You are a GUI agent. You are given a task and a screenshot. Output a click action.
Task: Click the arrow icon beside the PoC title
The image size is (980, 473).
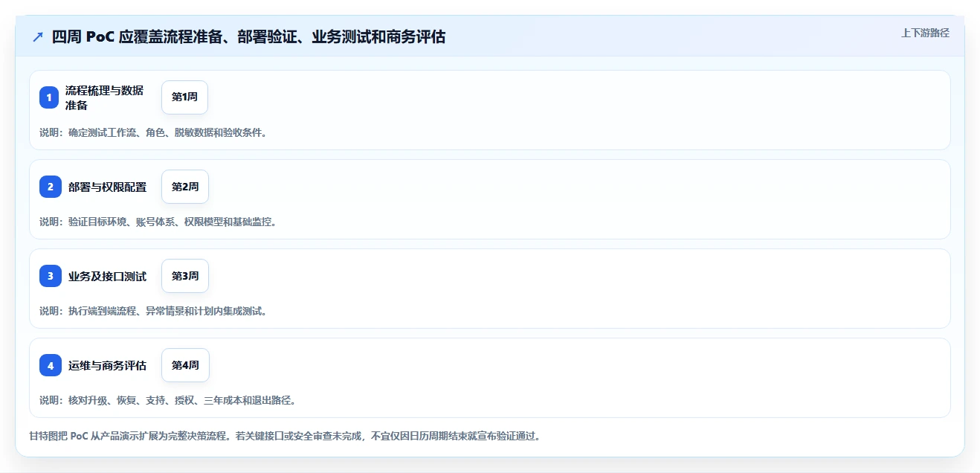[x=38, y=37]
